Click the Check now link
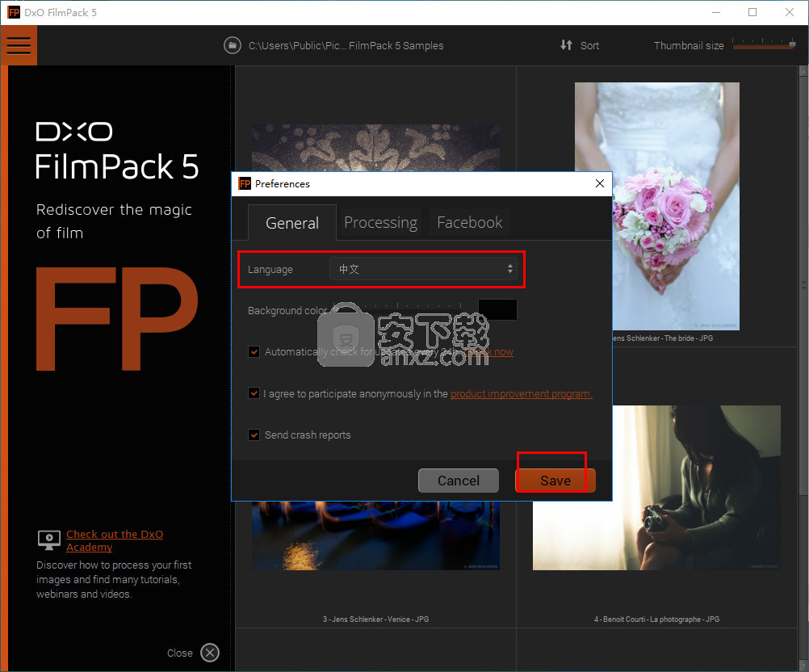This screenshot has width=809, height=672. [x=488, y=352]
